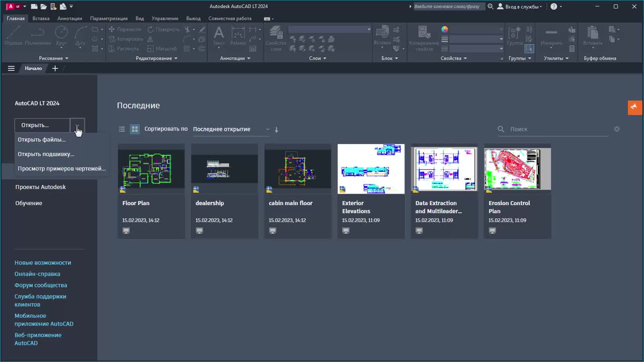Switch recent files to grid view
The width and height of the screenshot is (644, 362).
(x=135, y=129)
